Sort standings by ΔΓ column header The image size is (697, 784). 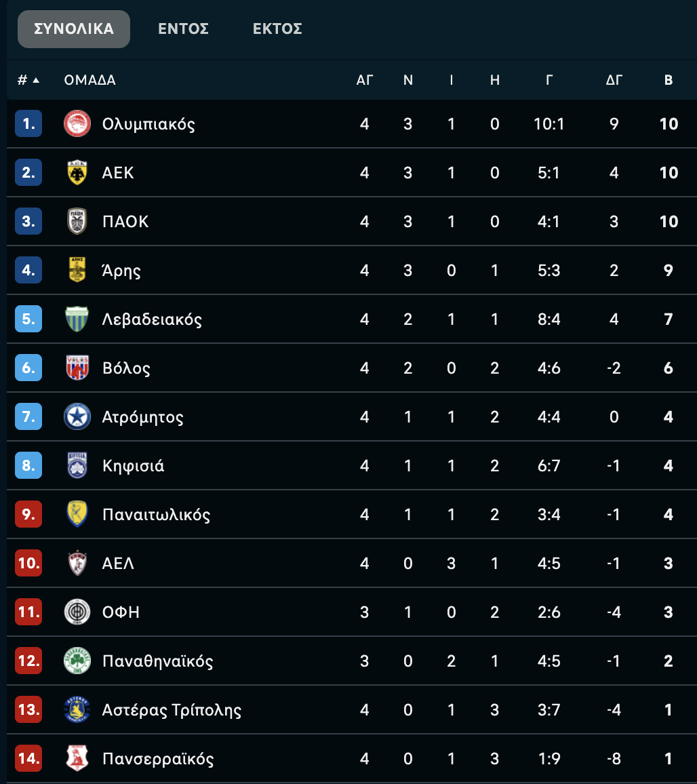click(614, 80)
